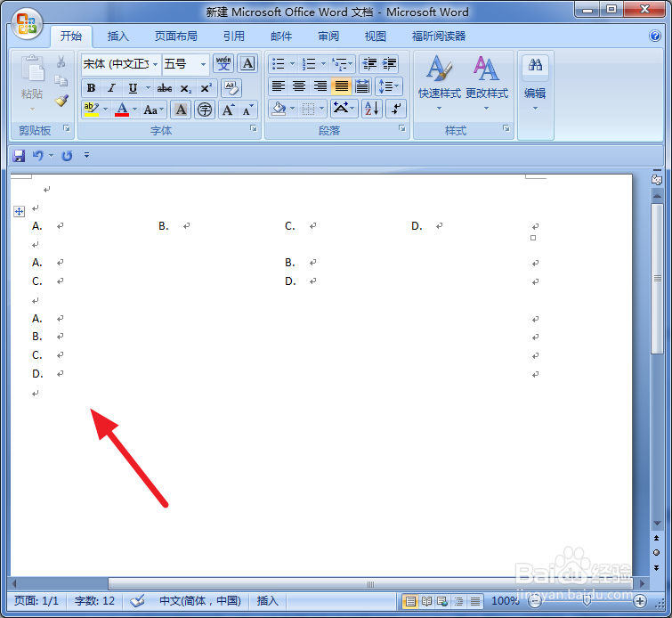Center align the text
This screenshot has width=672, height=618.
(x=299, y=86)
